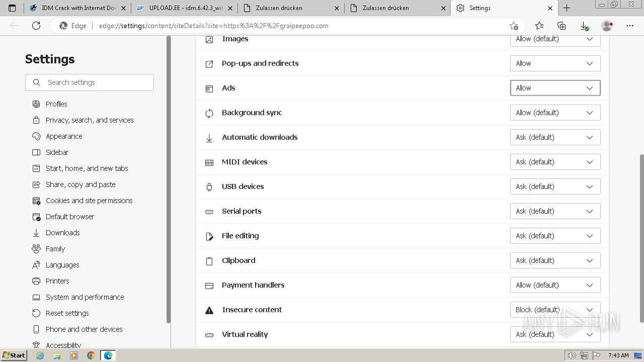Click the Clipboard permission icon

pos(209,261)
